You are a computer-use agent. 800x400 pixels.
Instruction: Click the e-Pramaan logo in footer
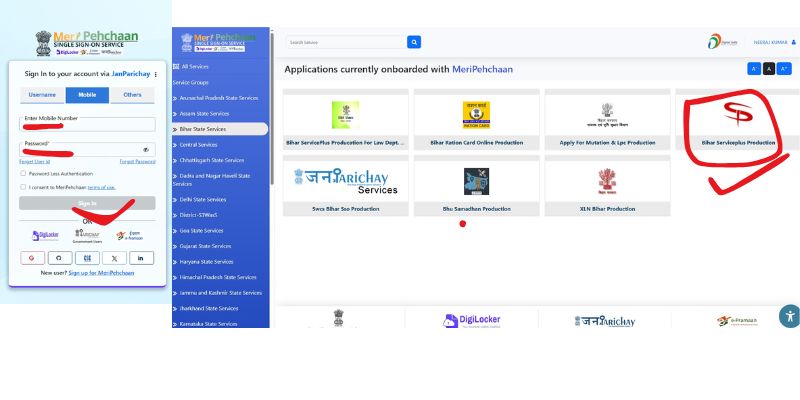coord(737,321)
